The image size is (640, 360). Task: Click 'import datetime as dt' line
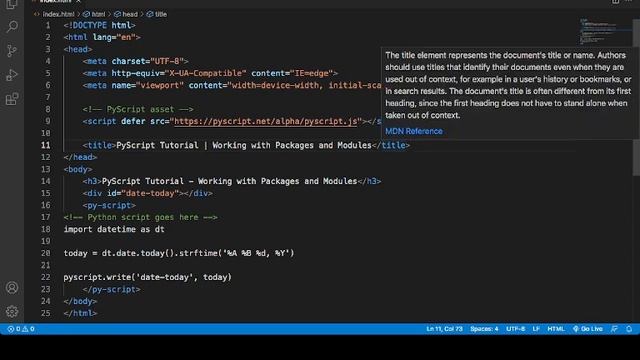114,229
